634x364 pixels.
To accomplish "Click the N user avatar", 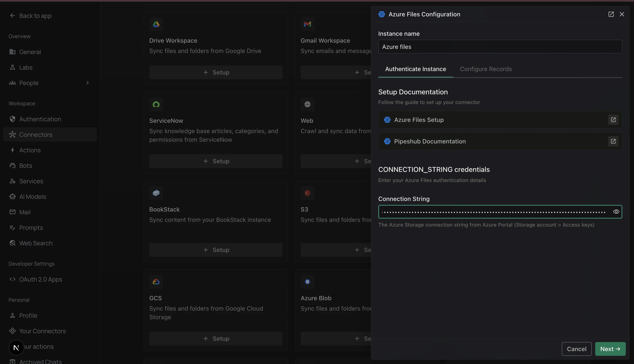I will click(x=16, y=347).
